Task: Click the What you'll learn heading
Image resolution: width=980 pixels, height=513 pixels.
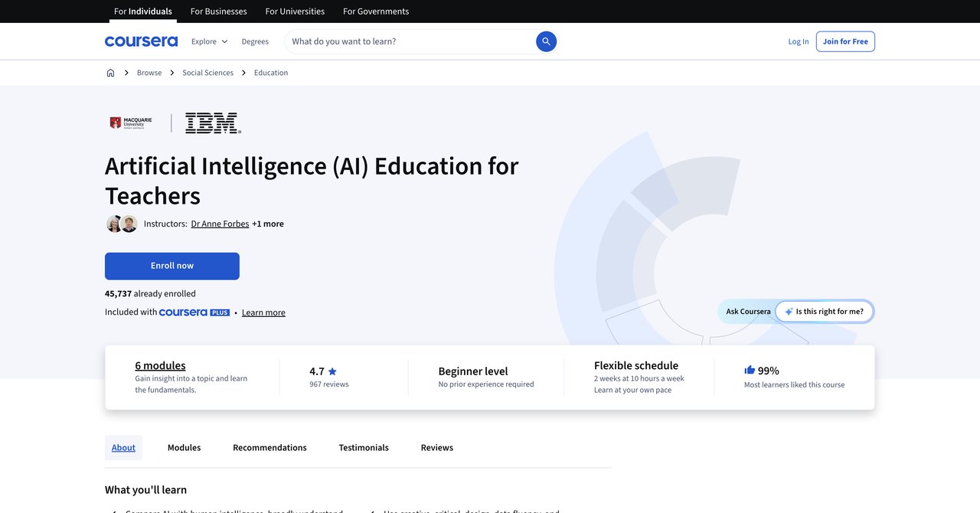Action: 145,489
